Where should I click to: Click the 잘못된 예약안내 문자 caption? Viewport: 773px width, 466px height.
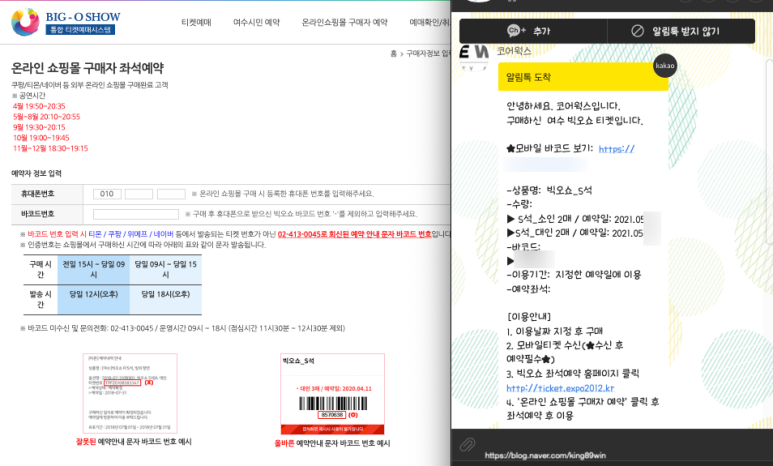134,442
